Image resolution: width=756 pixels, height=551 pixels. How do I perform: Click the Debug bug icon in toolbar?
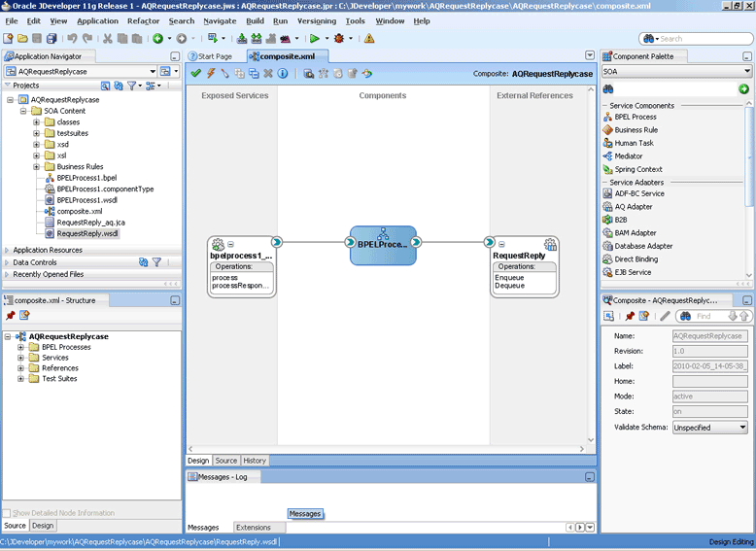coord(339,39)
